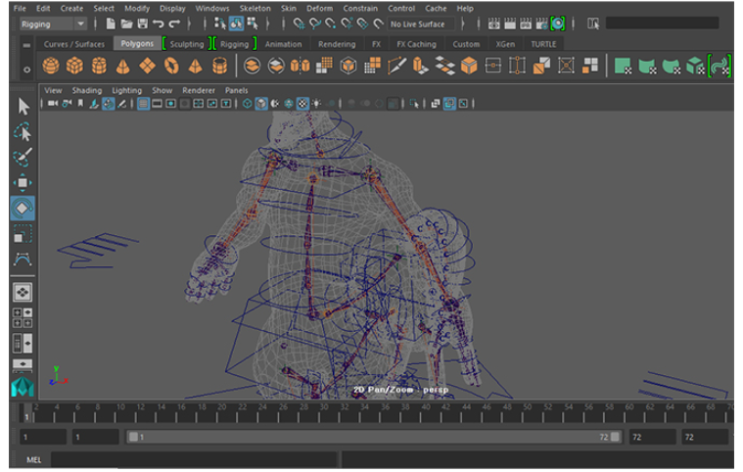Click the MEL command line input
The image size is (743, 472).
click(x=194, y=460)
